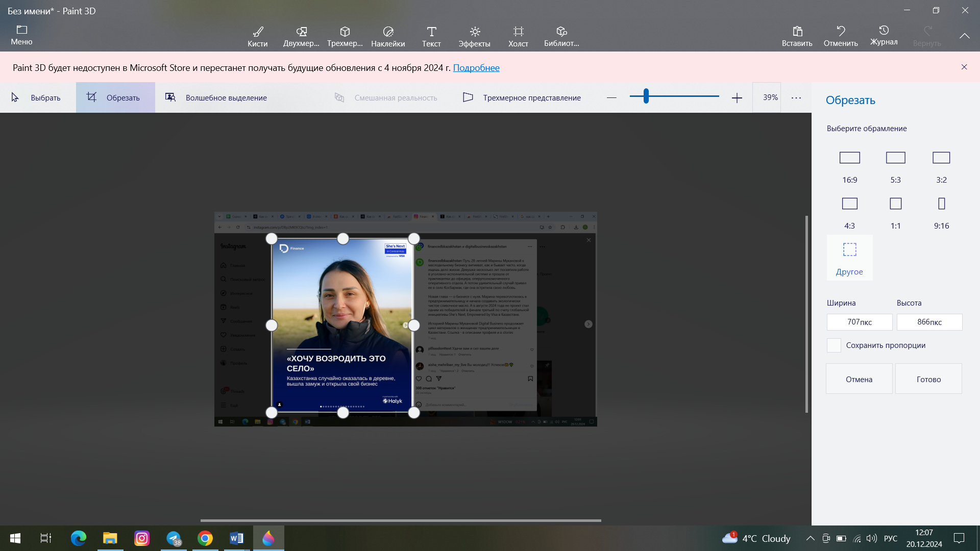Click the top-left crop handle
Image resolution: width=980 pixels, height=551 pixels.
pyautogui.click(x=272, y=239)
